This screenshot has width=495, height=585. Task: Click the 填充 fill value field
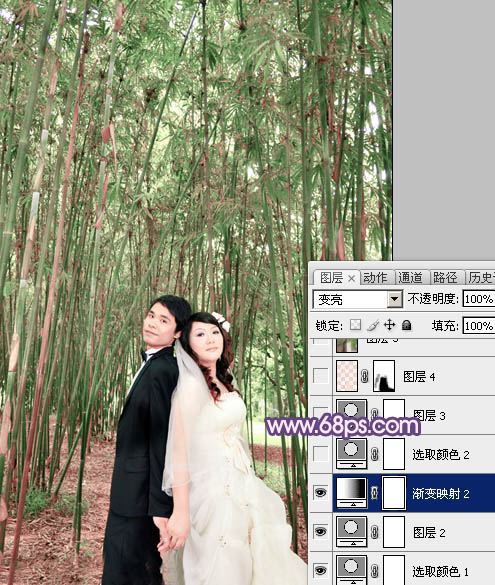[479, 326]
